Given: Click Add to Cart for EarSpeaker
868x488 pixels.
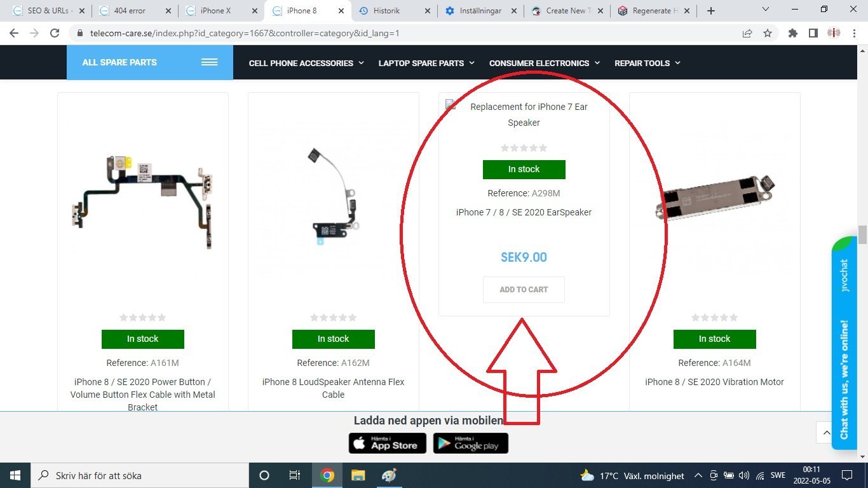Looking at the screenshot, I should (524, 290).
